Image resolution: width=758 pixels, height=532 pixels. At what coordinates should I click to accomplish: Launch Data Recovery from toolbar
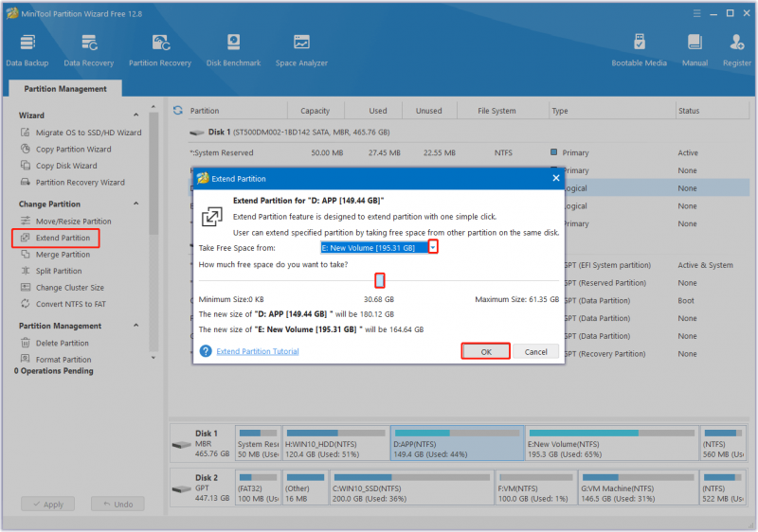click(x=89, y=50)
